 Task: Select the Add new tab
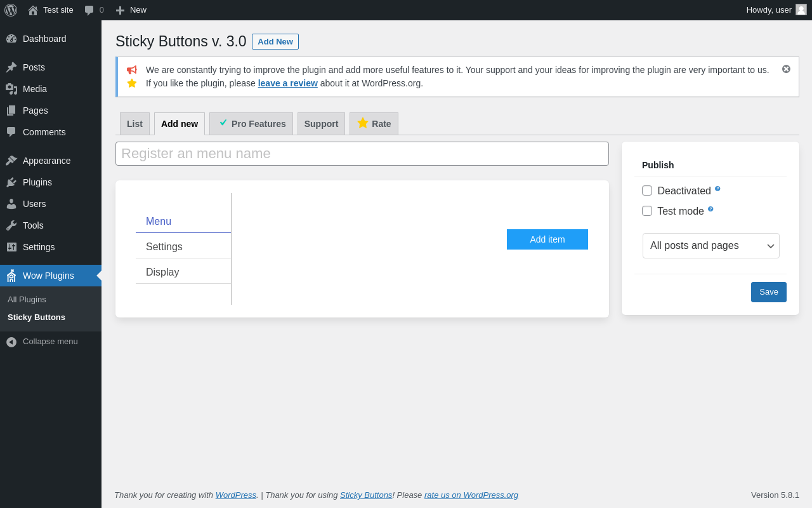180,124
